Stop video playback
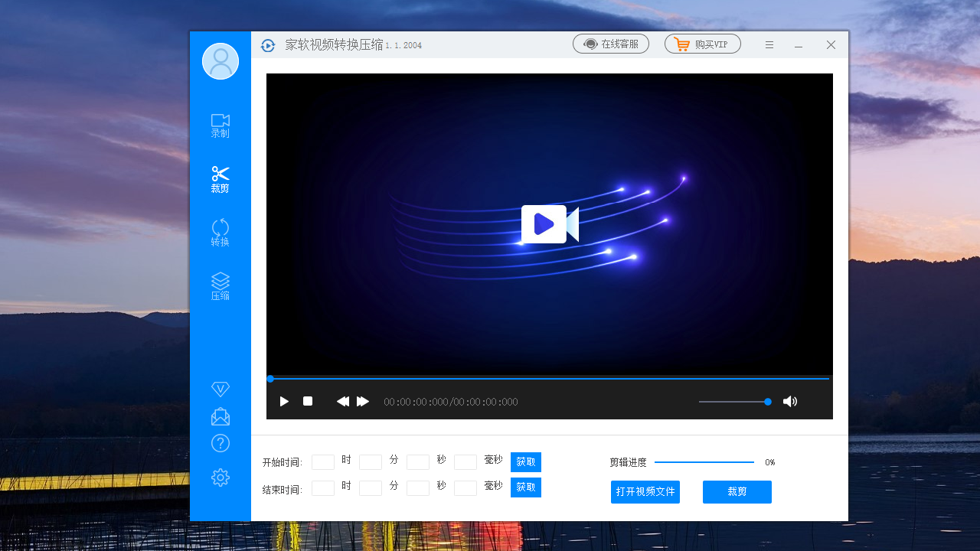Viewport: 980px width, 551px height. pos(307,401)
